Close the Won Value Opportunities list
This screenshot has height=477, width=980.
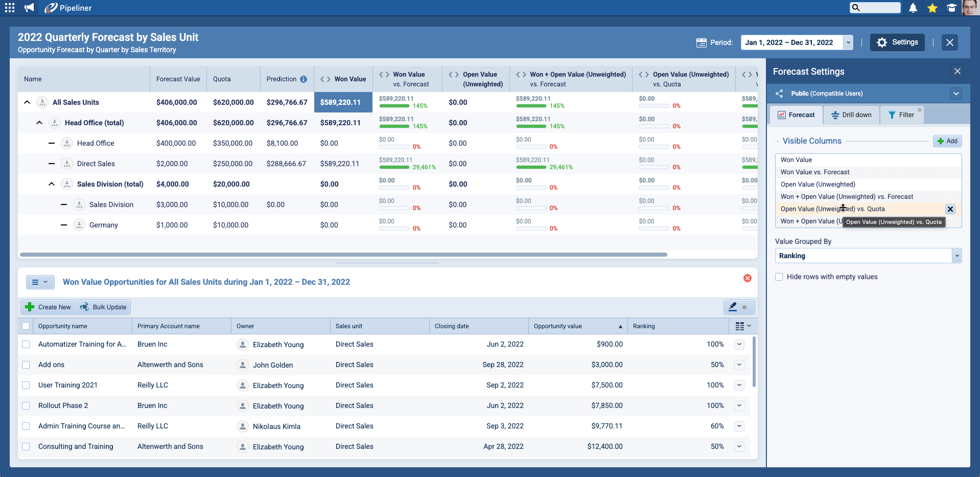748,278
